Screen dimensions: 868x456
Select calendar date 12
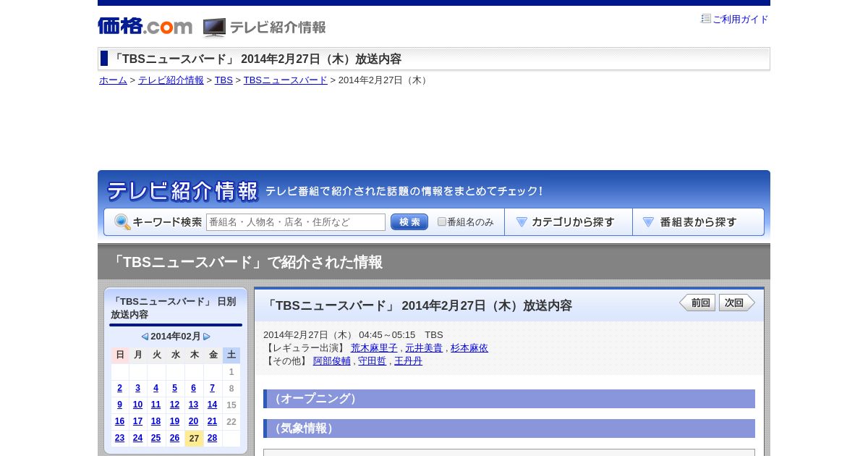[x=174, y=405]
